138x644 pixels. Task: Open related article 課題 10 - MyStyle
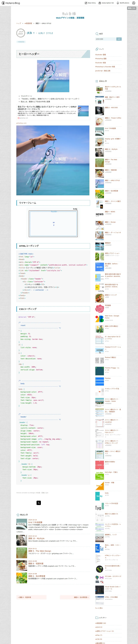point(36,538)
